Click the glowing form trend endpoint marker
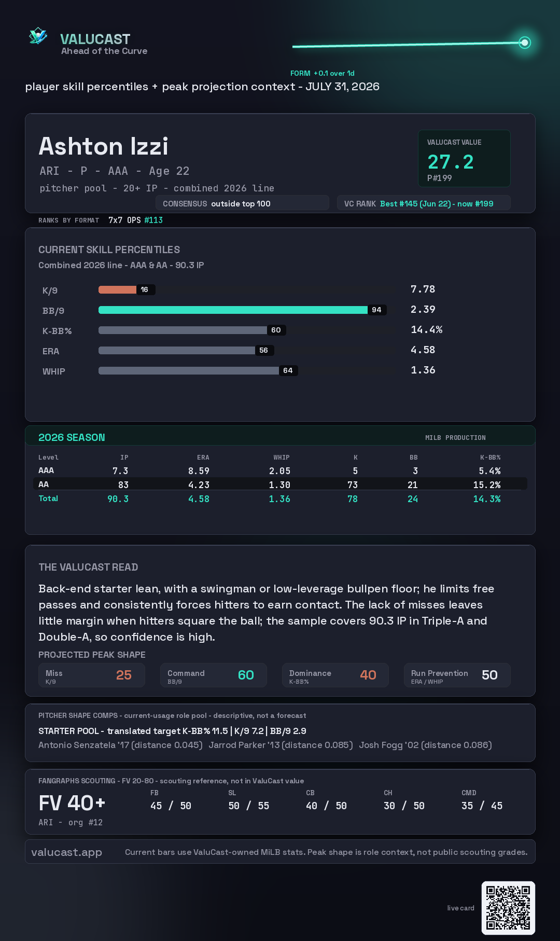The height and width of the screenshot is (941, 560). pyautogui.click(x=525, y=43)
